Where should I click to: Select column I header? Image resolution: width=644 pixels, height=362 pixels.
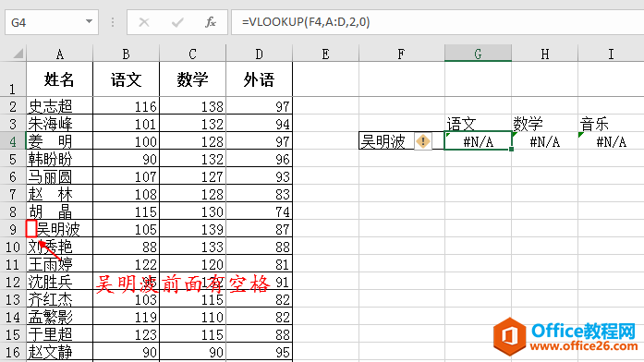(x=611, y=54)
